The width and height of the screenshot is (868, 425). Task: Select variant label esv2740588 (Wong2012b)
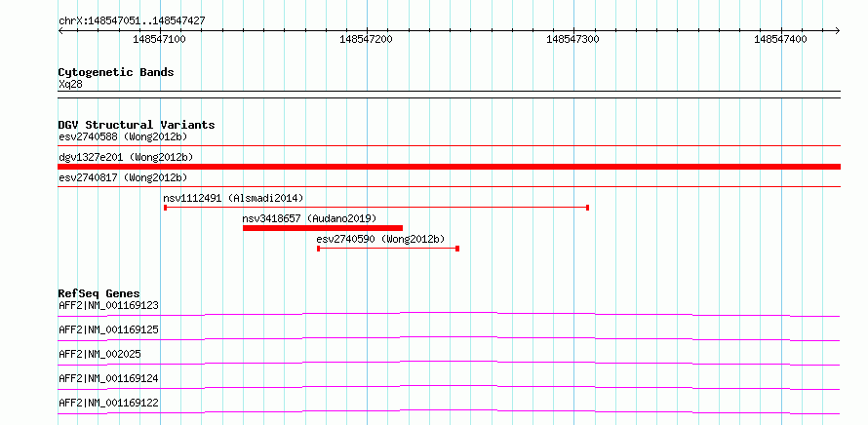click(x=123, y=136)
